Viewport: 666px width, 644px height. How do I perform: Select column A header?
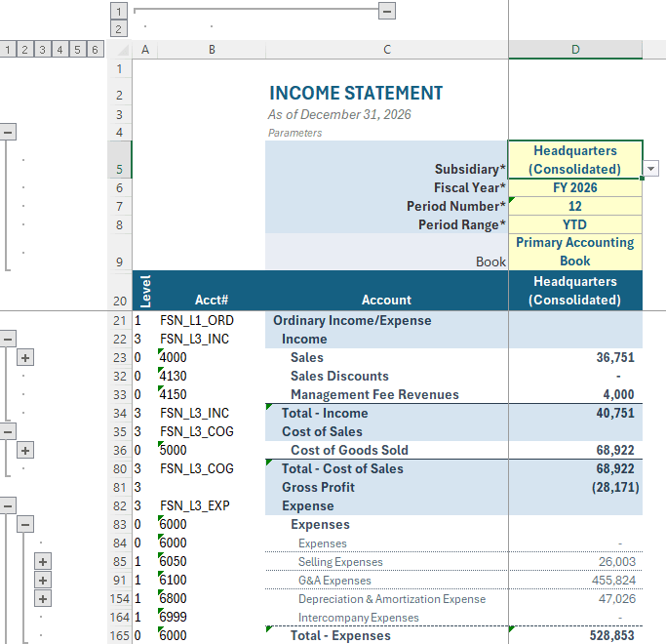pyautogui.click(x=145, y=50)
